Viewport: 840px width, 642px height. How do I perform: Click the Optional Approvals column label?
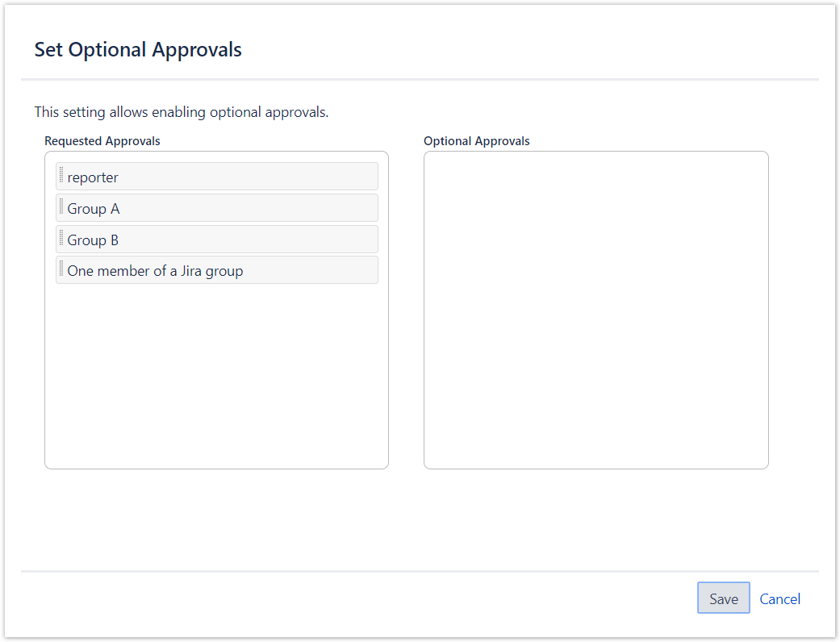pos(476,141)
